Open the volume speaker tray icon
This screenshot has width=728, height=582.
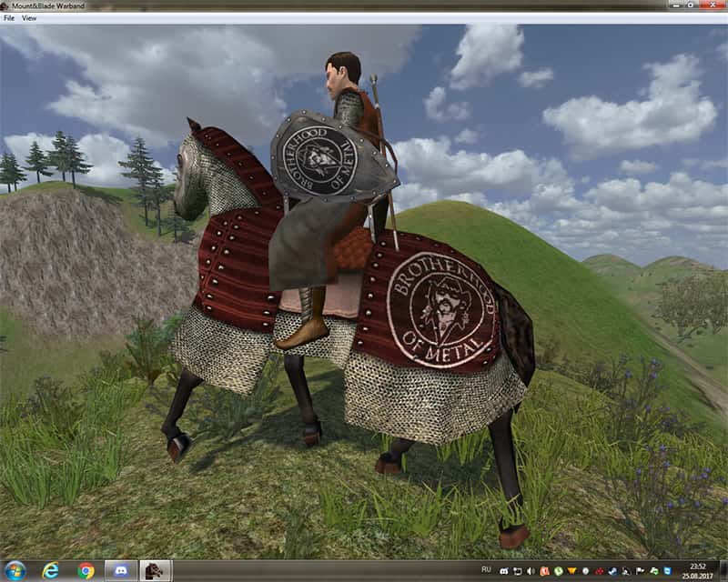[531, 571]
